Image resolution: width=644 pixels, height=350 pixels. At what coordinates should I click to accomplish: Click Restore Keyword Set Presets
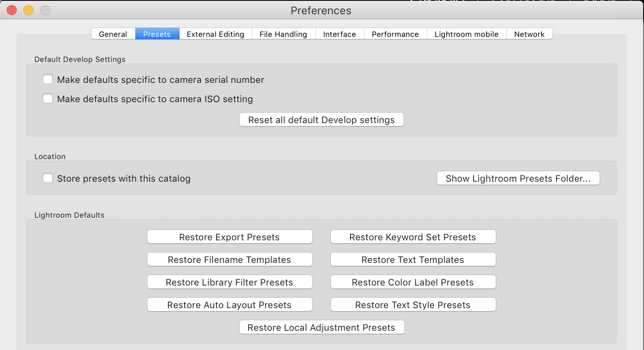pos(413,237)
